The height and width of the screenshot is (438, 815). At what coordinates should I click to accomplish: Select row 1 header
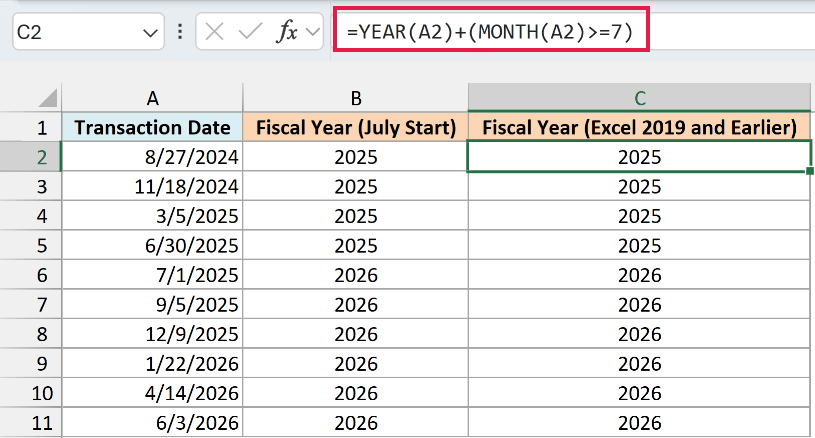tap(31, 127)
